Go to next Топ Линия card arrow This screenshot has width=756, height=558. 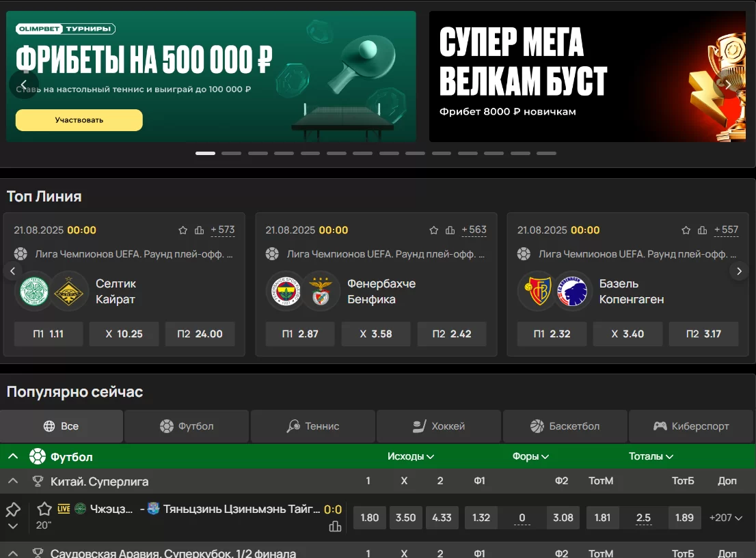point(739,271)
